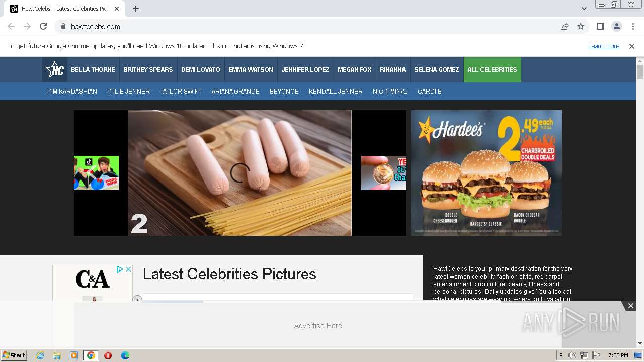Open the Rihanna category
The image size is (644, 362).
coord(393,70)
